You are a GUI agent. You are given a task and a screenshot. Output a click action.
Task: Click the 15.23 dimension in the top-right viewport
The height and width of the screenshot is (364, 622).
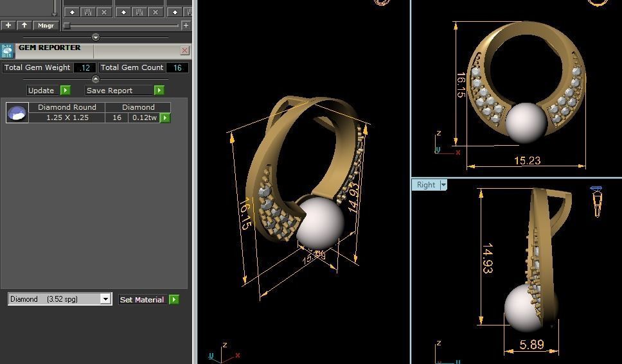527,160
